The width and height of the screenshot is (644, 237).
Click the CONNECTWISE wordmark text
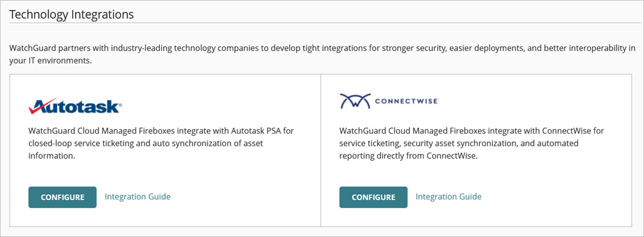tap(404, 101)
